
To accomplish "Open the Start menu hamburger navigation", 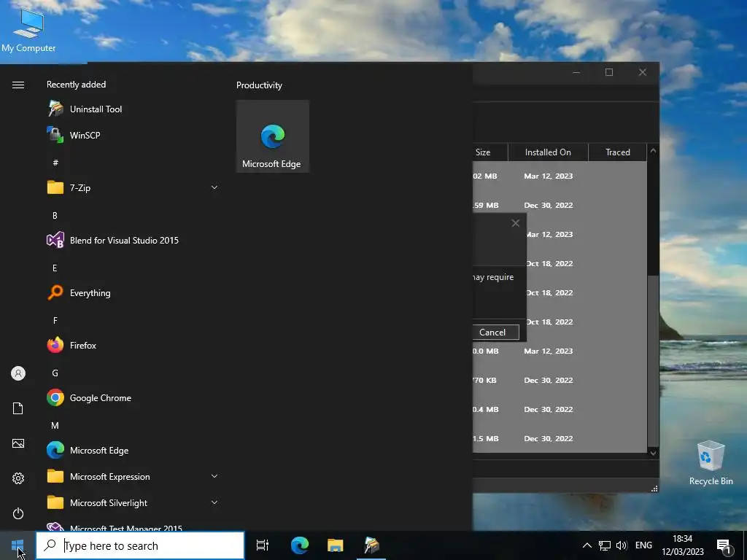I will (x=18, y=85).
